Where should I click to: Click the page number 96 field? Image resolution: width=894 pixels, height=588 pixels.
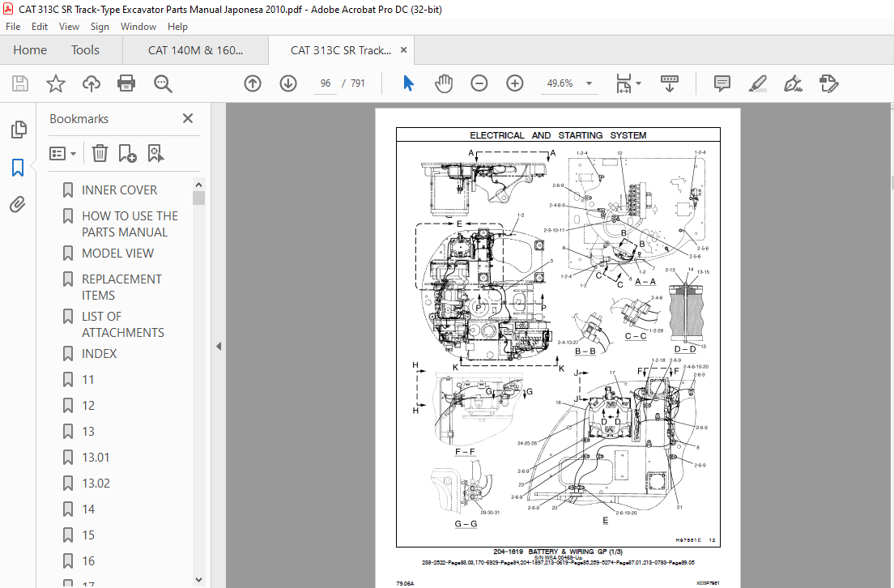point(325,83)
